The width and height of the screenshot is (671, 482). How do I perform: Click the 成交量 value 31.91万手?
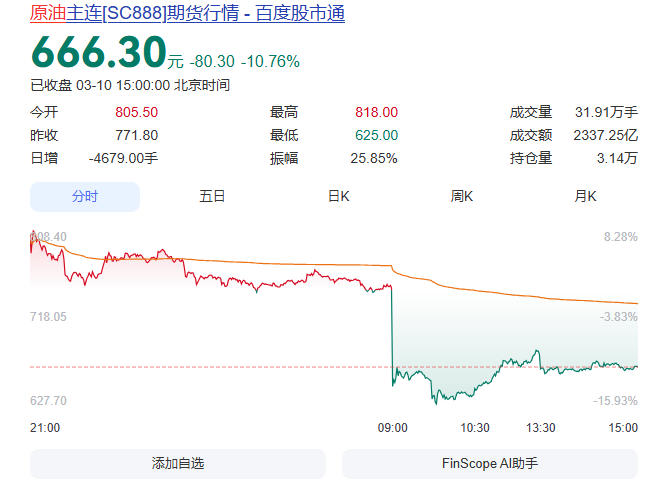[x=604, y=112]
